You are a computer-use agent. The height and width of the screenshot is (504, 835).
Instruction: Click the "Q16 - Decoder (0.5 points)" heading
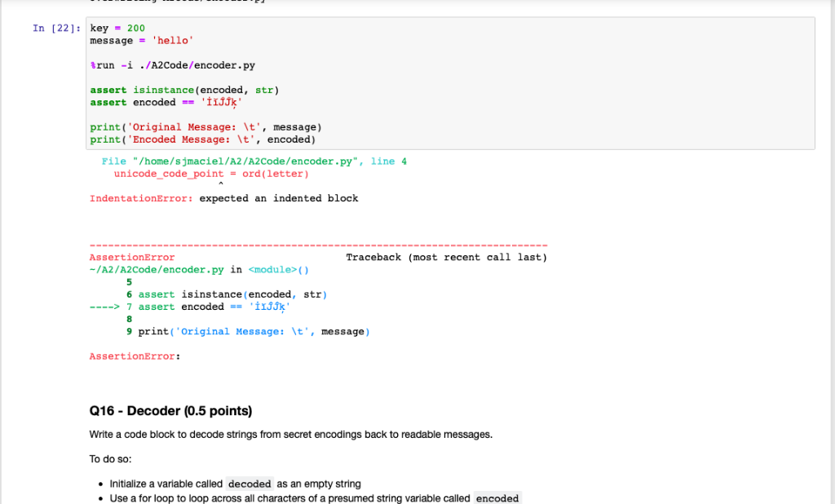point(171,411)
